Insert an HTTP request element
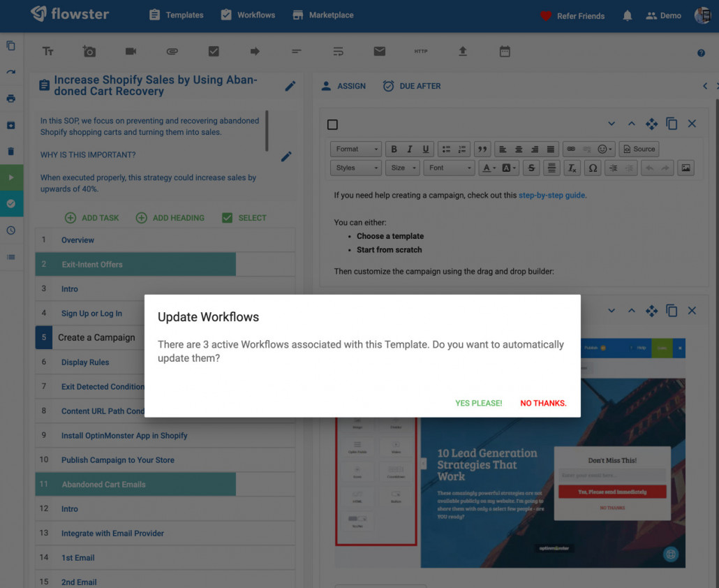Image resolution: width=719 pixels, height=588 pixels. pyautogui.click(x=422, y=51)
